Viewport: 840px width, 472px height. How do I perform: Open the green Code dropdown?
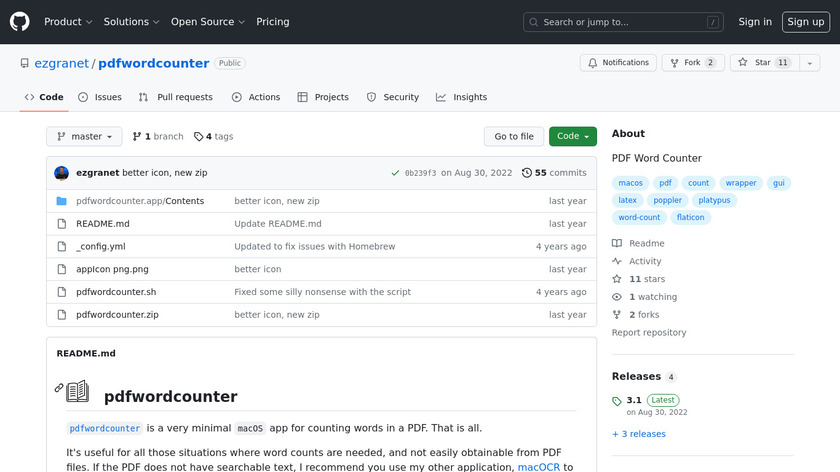click(x=572, y=137)
